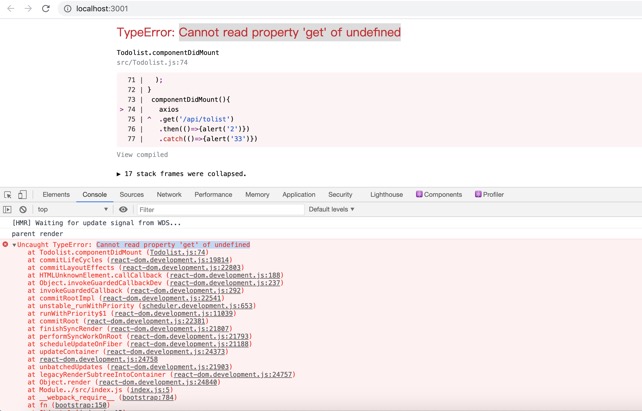Open the Default levels dropdown

coord(331,210)
